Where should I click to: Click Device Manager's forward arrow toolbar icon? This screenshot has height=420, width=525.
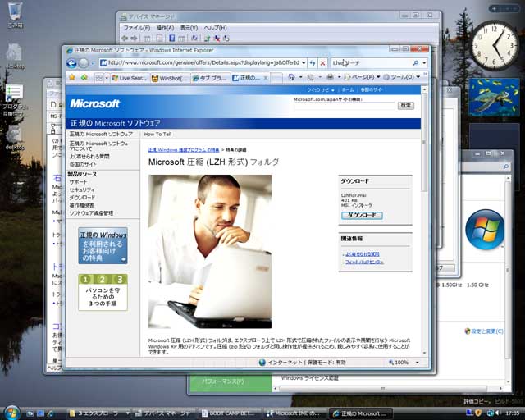(134, 39)
